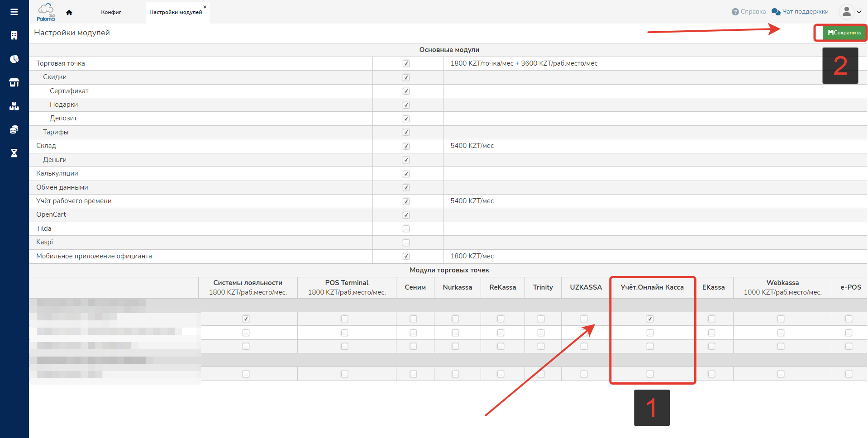Close the Настройки модулей tab
Screen dimensions: 868x438
pos(205,7)
